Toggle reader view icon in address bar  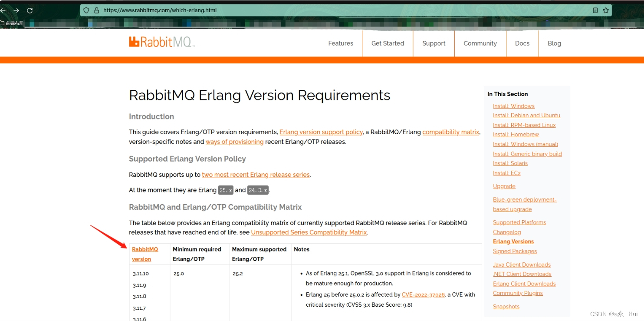[595, 10]
